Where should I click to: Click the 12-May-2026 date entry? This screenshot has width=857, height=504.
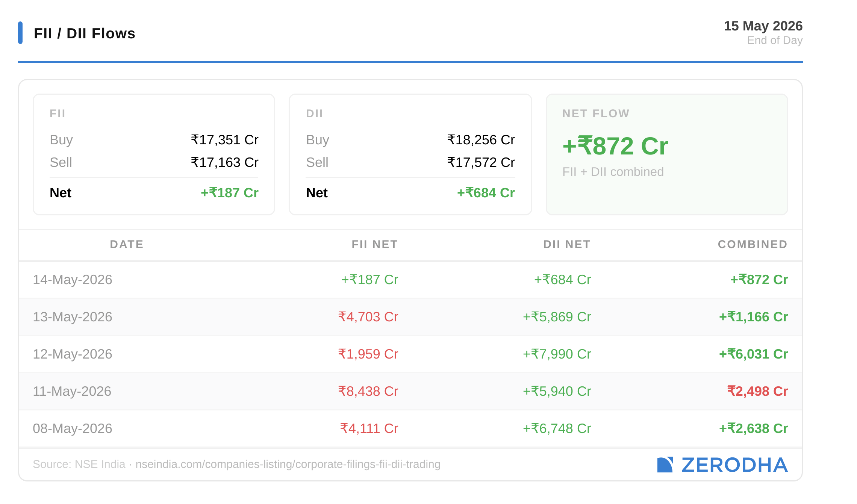pyautogui.click(x=73, y=354)
